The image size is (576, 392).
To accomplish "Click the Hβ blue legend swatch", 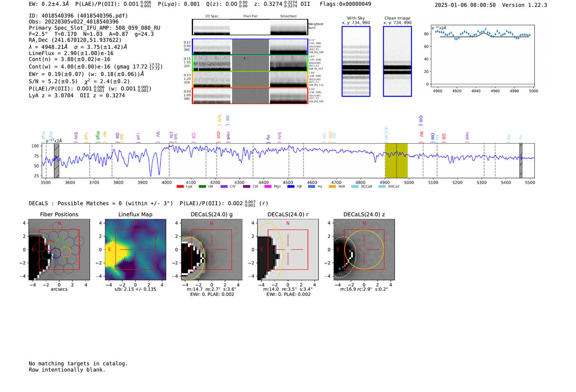I will 290,186.
